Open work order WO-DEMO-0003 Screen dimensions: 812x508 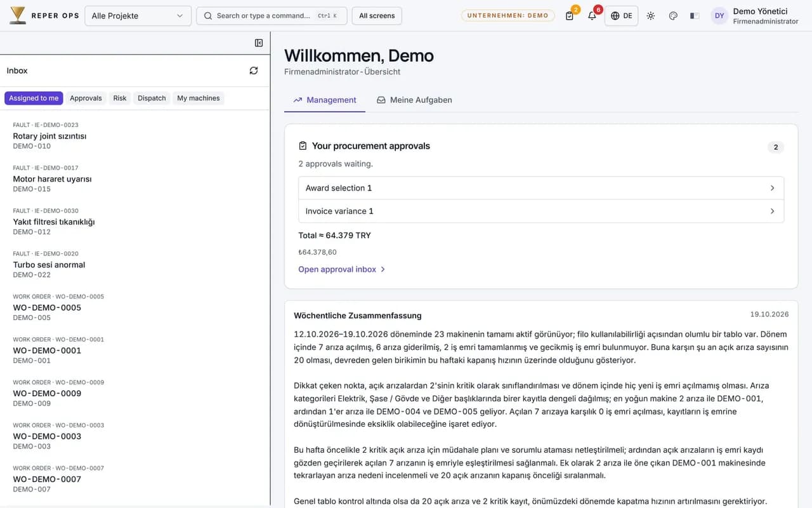coord(135,436)
